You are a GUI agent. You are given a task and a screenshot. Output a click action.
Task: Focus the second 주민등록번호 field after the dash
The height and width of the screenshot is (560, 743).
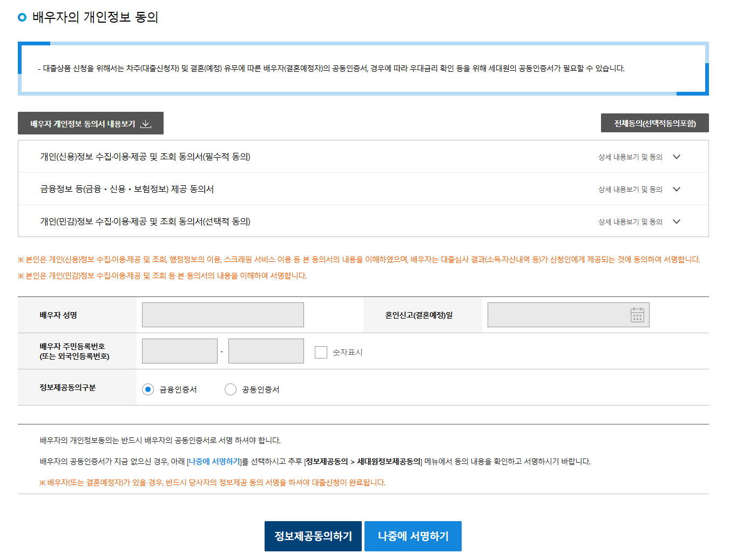[266, 351]
